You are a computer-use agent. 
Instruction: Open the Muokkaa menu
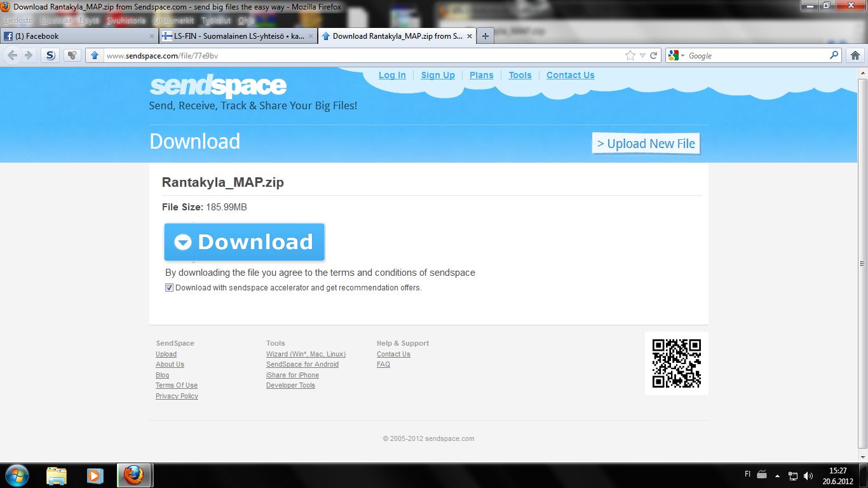pos(56,20)
